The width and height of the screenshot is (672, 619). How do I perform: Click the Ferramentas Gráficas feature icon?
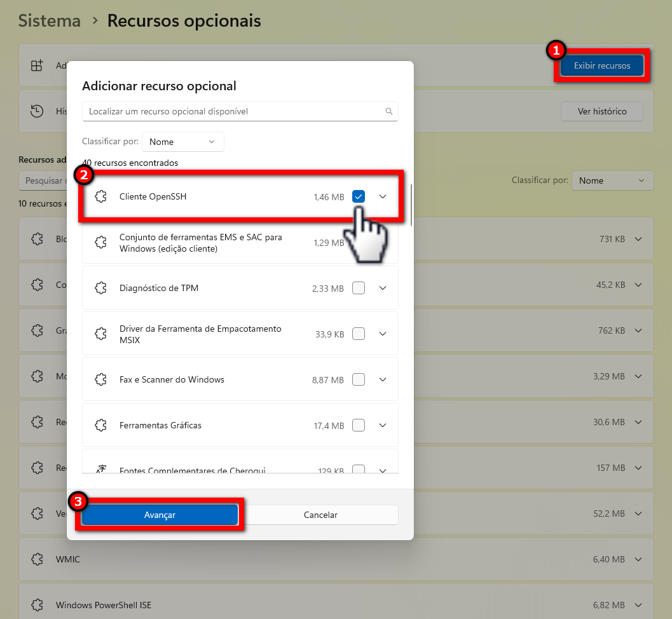point(100,425)
